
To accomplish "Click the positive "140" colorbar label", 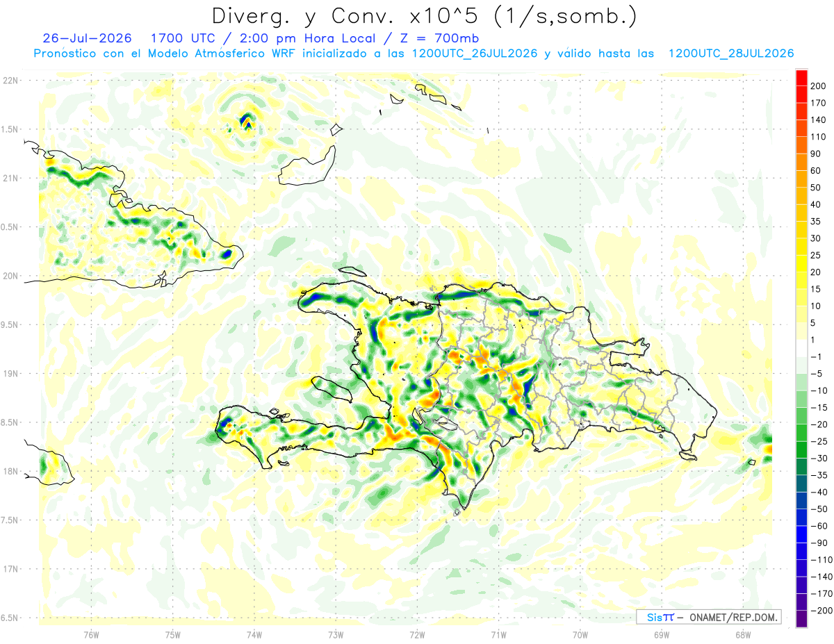I will point(818,120).
